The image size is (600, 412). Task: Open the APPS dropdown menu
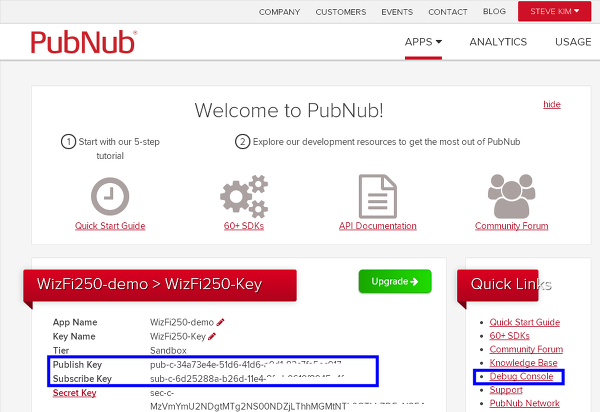coord(423,42)
